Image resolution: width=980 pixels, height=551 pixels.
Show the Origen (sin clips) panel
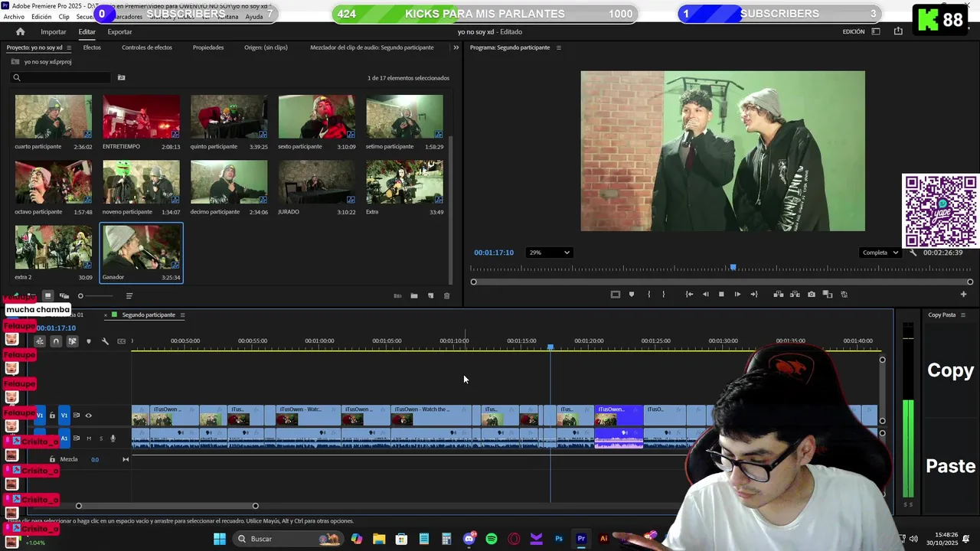266,47
